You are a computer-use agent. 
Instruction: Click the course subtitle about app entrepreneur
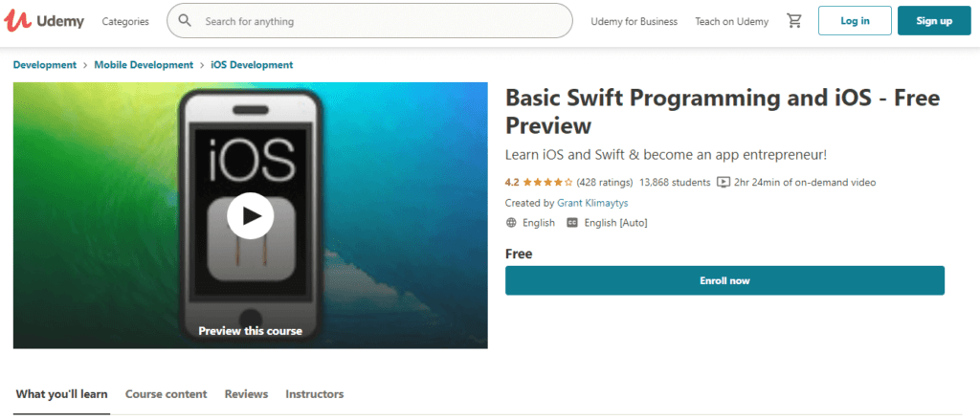point(666,156)
